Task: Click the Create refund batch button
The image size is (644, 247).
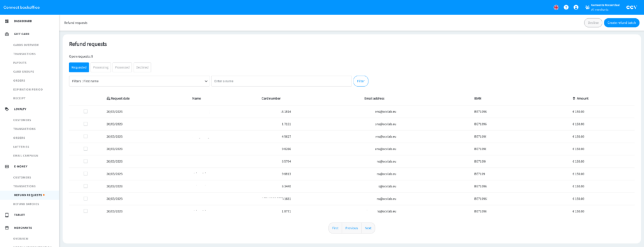Action: (621, 23)
